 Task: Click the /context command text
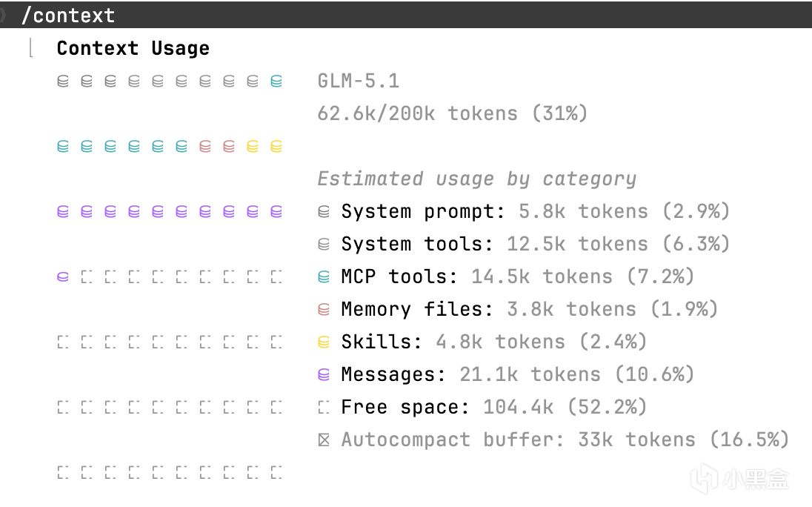tap(68, 15)
